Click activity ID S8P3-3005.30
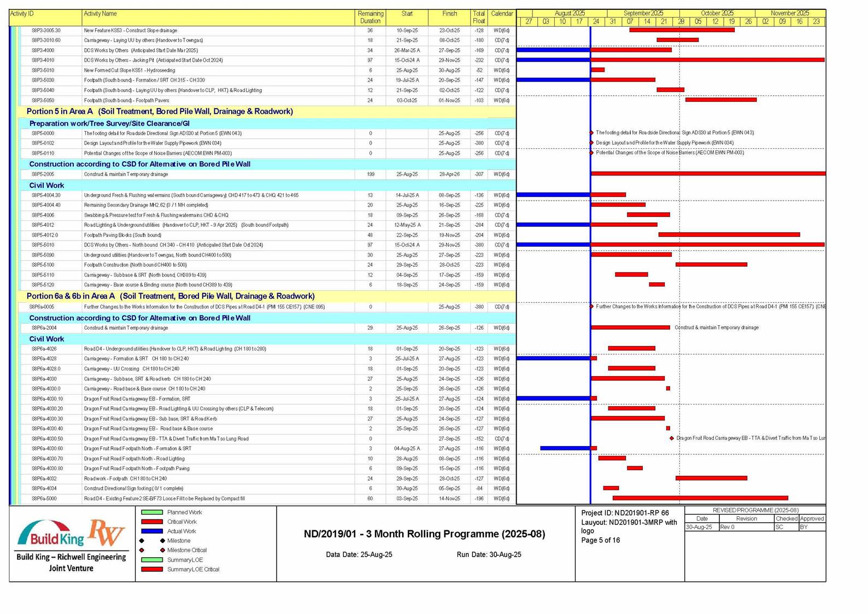Screen dimensions: 868x614 click(x=46, y=31)
